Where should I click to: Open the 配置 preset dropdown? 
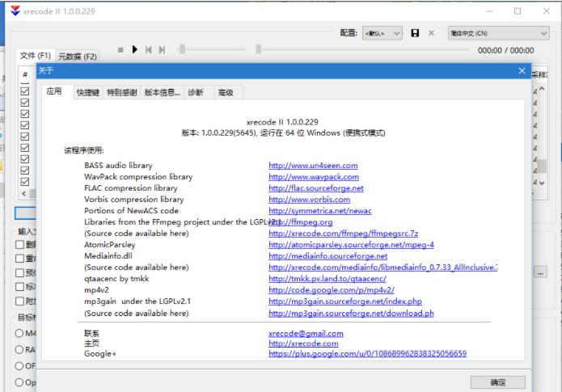[382, 33]
